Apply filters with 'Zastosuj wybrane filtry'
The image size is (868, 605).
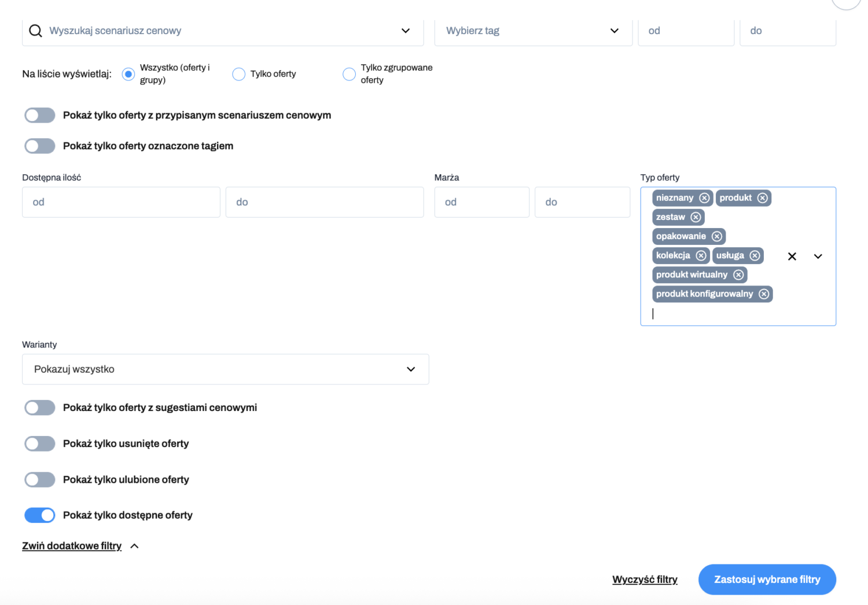767,580
